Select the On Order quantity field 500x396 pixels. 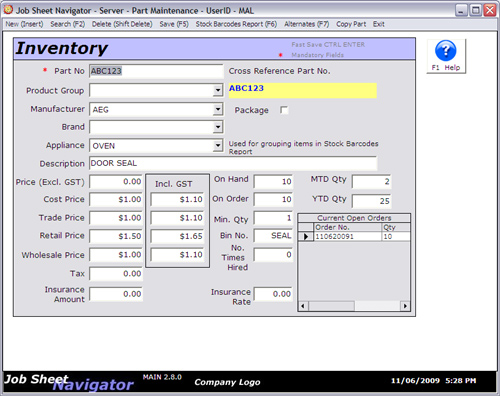[273, 200]
